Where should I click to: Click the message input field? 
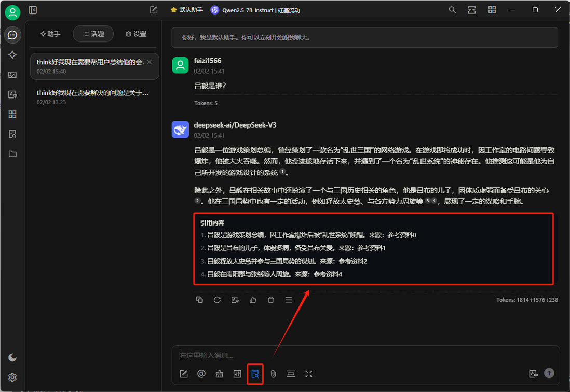[363, 356]
